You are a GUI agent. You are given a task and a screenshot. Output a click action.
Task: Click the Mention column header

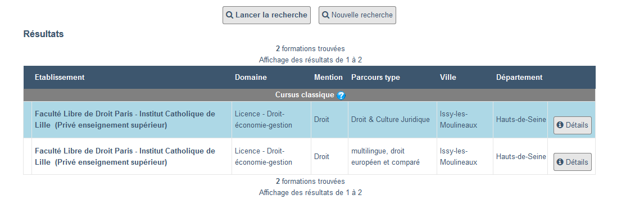(328, 77)
